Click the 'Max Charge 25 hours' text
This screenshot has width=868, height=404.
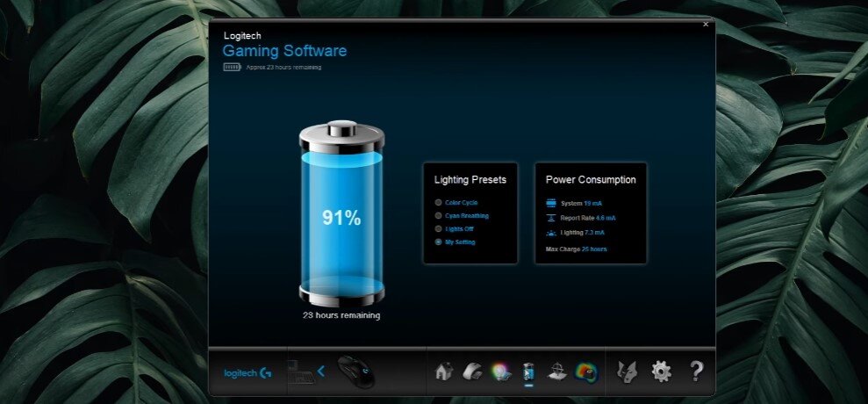[x=577, y=249]
